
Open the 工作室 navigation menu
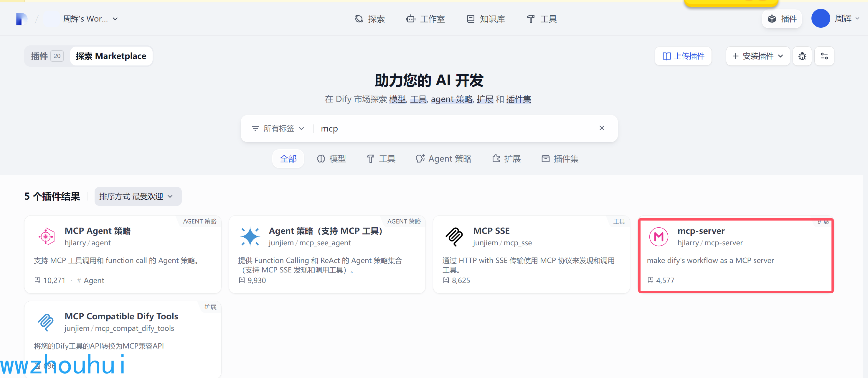point(425,19)
